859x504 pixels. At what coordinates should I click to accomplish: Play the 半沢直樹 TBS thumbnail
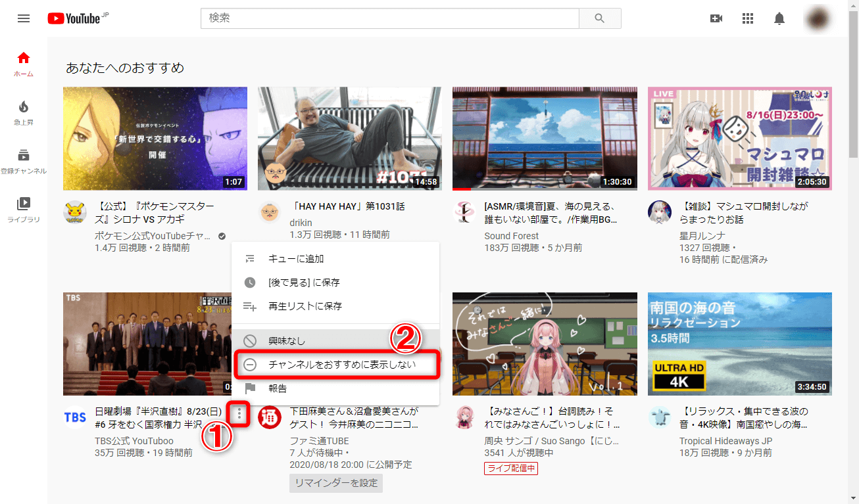click(x=147, y=344)
